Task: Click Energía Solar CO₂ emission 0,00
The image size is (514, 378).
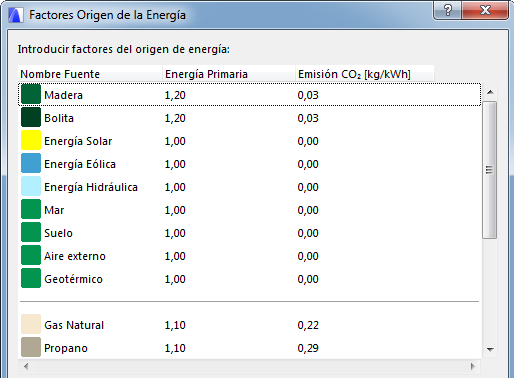Action: 308,141
